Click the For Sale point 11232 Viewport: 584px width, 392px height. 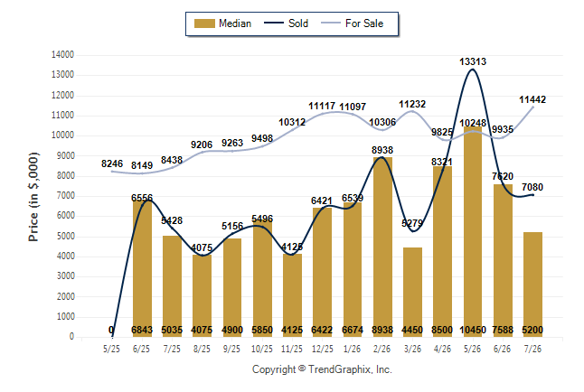tap(412, 111)
